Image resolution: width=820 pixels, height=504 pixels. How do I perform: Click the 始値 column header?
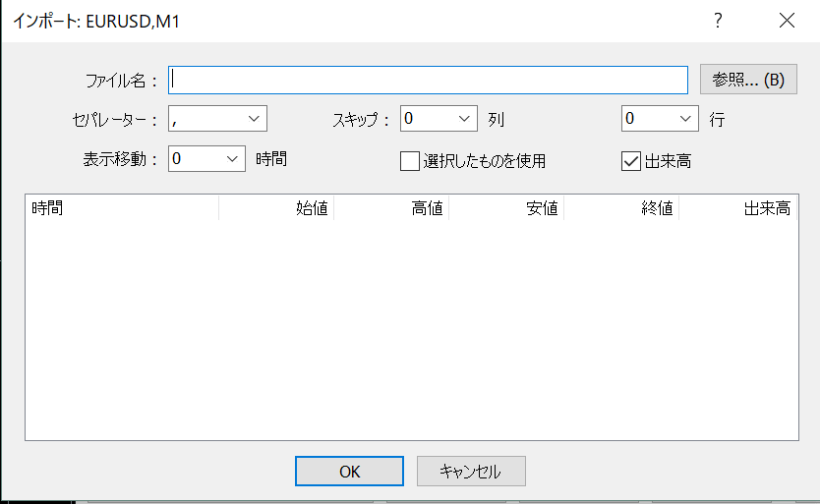coord(276,208)
